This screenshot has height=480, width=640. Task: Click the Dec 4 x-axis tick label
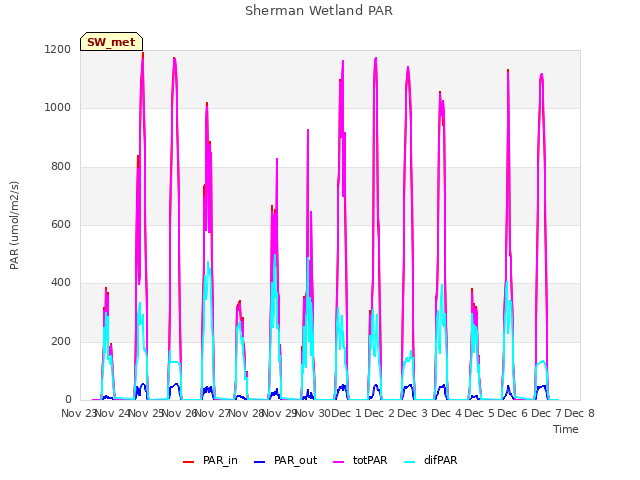coord(446,413)
